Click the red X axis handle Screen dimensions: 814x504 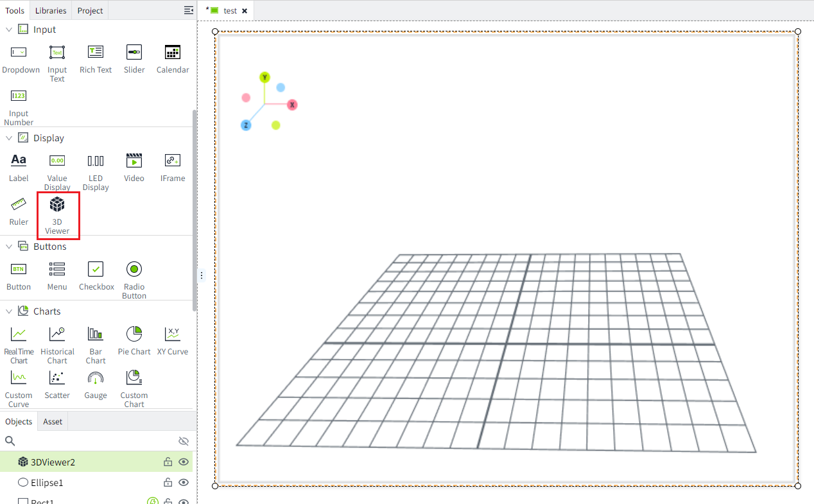(x=292, y=105)
